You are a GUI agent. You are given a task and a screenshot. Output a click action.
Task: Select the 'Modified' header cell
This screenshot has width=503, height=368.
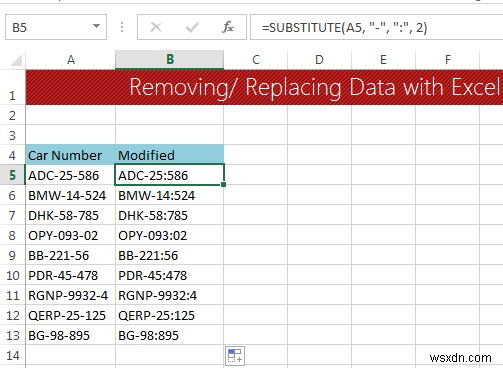click(x=170, y=155)
